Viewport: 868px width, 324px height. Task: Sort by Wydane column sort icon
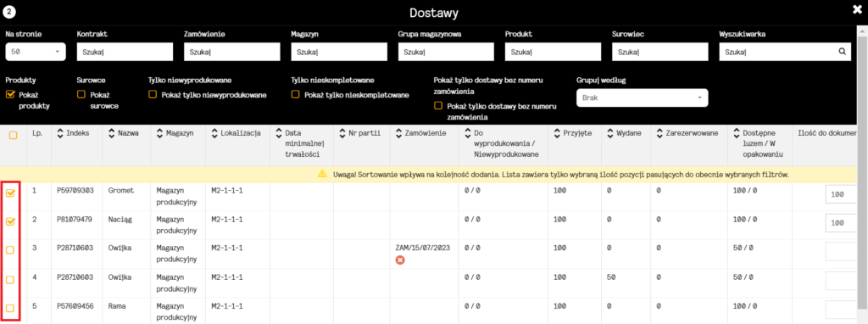[x=610, y=133]
